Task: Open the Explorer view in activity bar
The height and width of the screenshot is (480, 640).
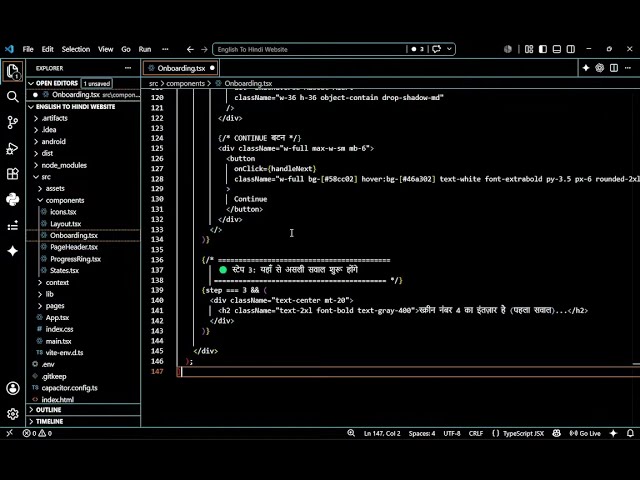Action: 12,71
